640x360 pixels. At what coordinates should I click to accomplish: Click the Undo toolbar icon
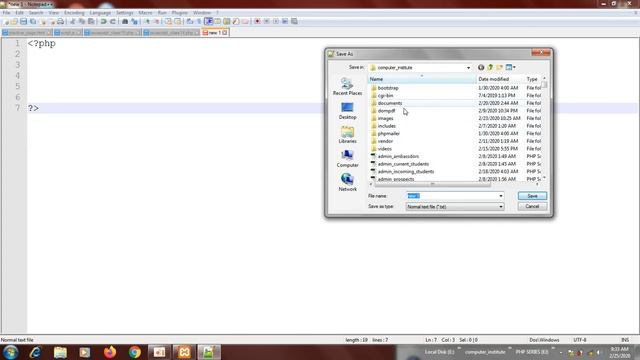tap(104, 21)
